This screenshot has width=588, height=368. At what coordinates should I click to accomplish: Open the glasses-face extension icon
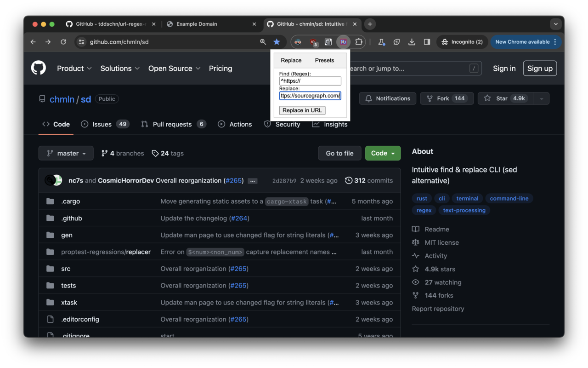coord(298,42)
